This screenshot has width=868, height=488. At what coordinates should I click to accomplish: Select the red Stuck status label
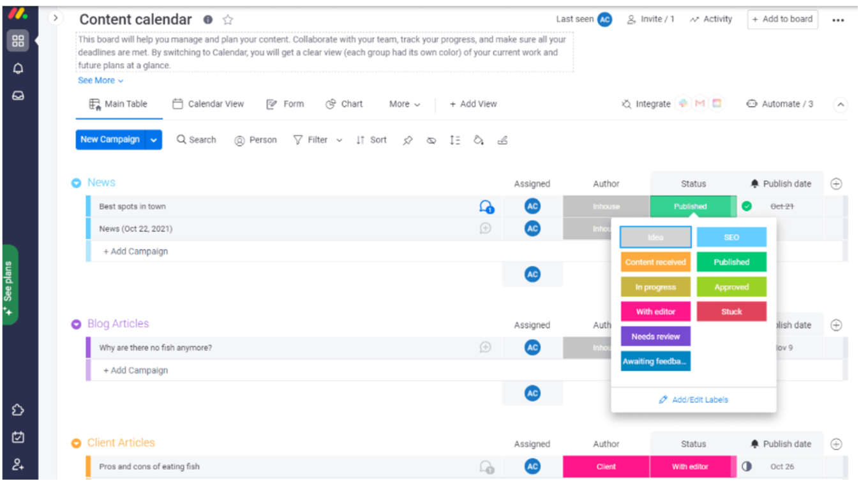[x=731, y=312]
